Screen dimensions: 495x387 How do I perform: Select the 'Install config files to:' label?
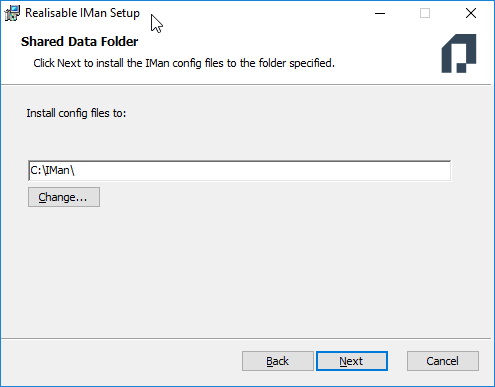click(76, 113)
